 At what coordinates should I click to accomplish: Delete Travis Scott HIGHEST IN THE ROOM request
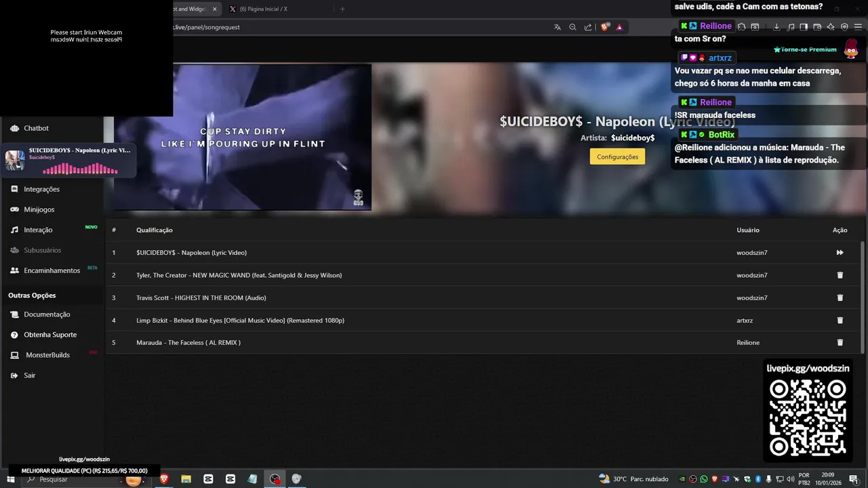coord(840,298)
